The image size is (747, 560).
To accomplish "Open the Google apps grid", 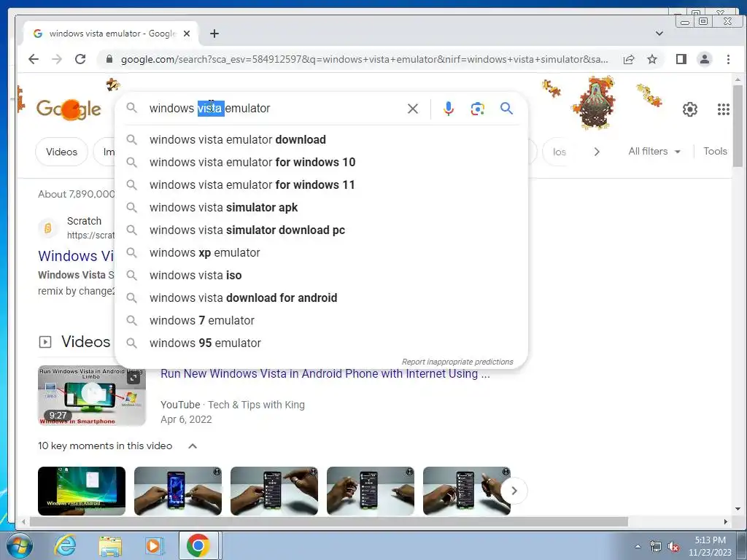I will (x=723, y=109).
